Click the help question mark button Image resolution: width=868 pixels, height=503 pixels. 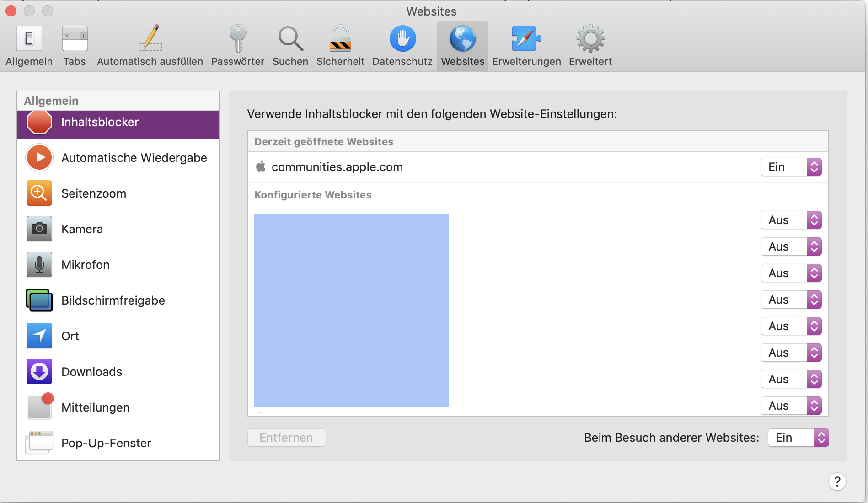tap(837, 482)
